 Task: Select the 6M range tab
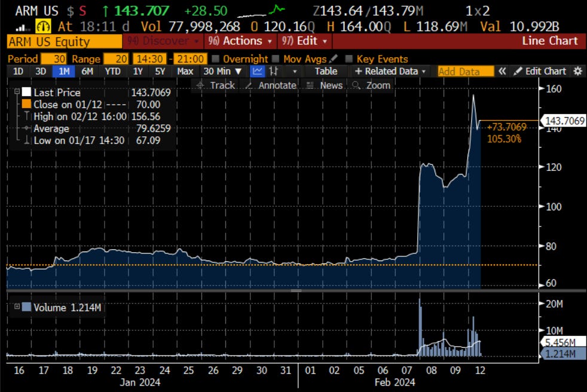(87, 71)
